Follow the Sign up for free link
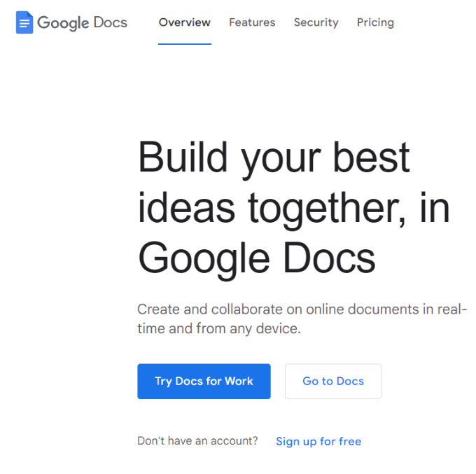Viewport: 476px width, 474px height. coord(318,442)
